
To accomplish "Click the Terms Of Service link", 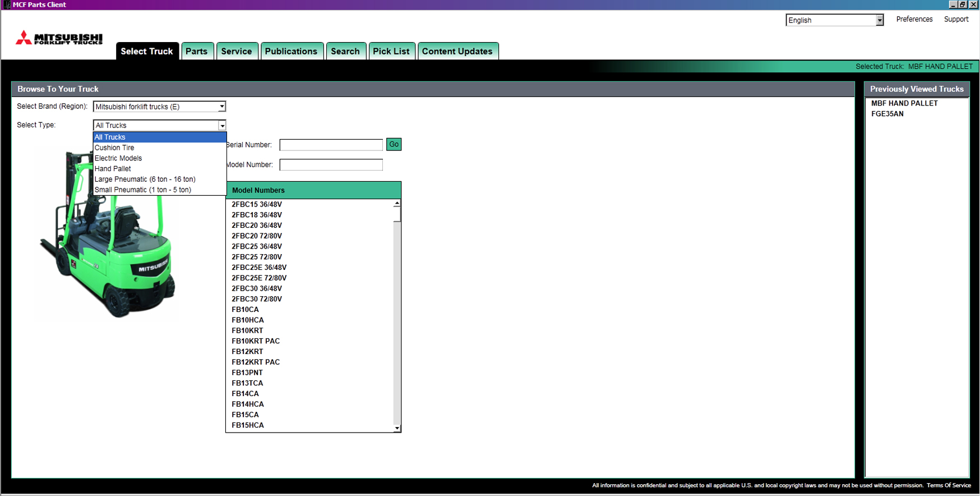I will point(948,485).
